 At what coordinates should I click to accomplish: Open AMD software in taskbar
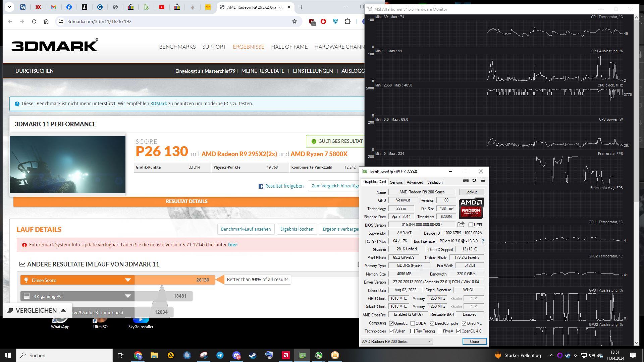click(x=286, y=355)
